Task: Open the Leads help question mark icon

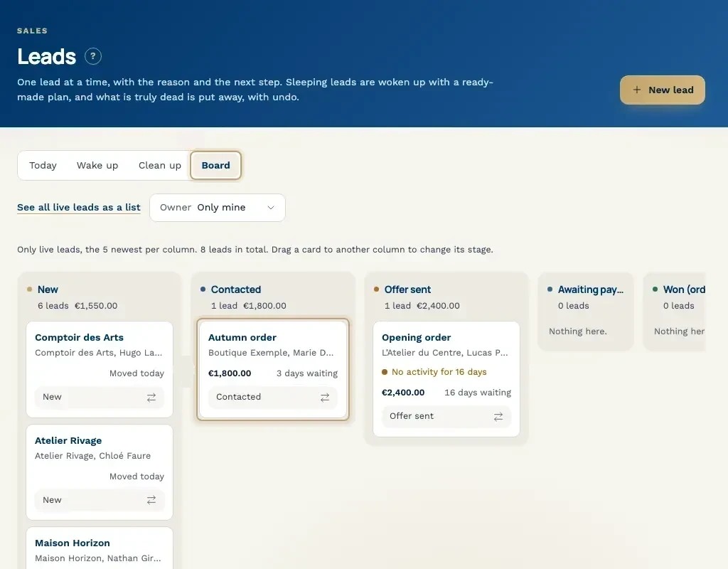Action: tap(93, 56)
